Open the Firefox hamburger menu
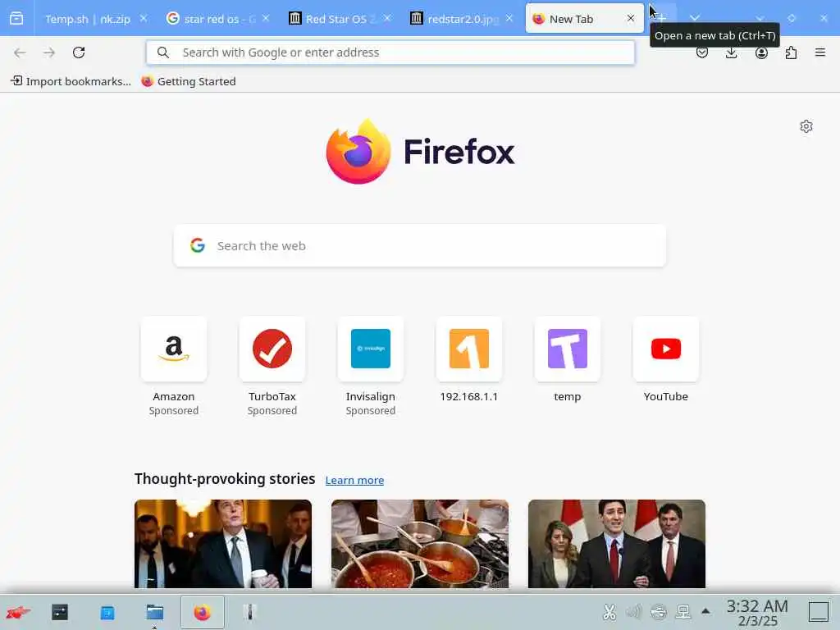840x630 pixels. point(820,52)
